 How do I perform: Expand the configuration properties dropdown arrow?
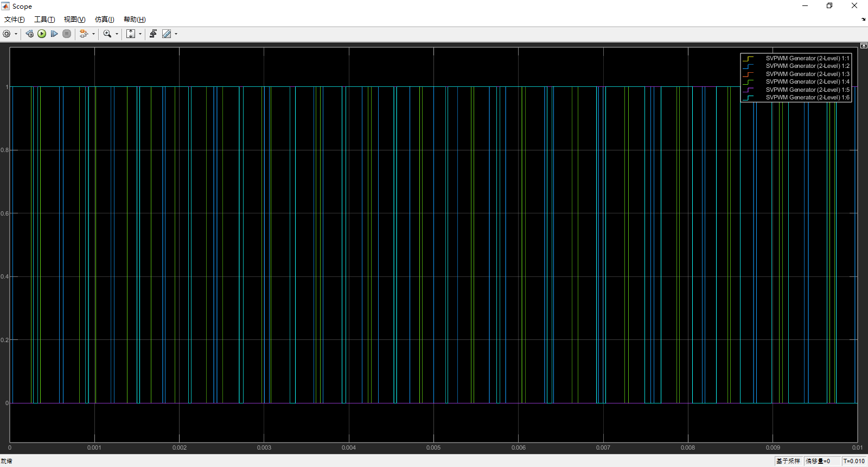point(16,34)
